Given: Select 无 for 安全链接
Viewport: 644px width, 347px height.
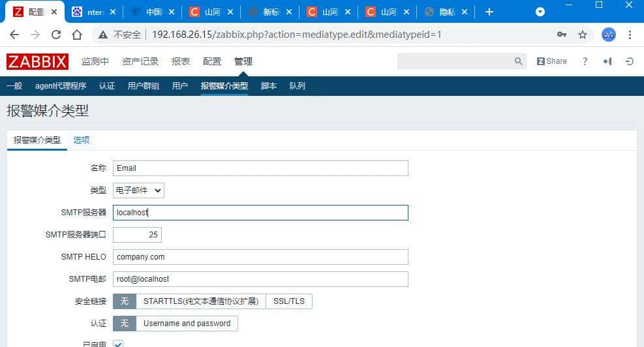Looking at the screenshot, I should [125, 301].
